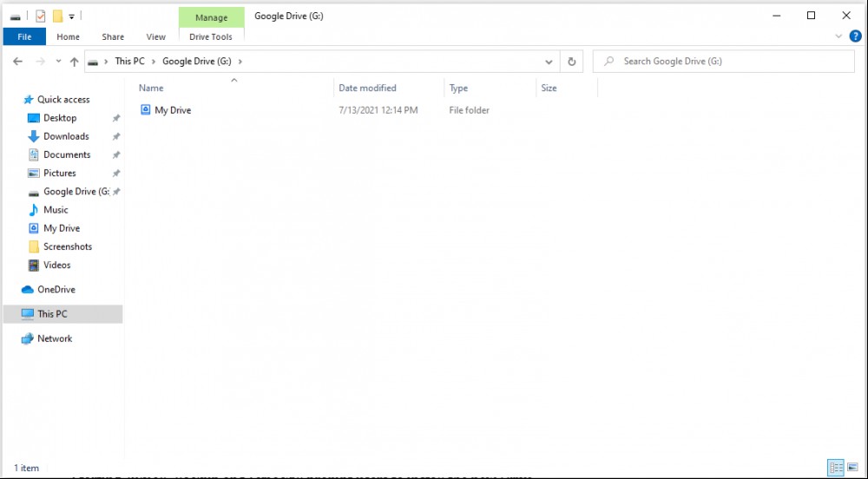868x479 pixels.
Task: Select OneDrive in navigation pane
Action: point(56,289)
